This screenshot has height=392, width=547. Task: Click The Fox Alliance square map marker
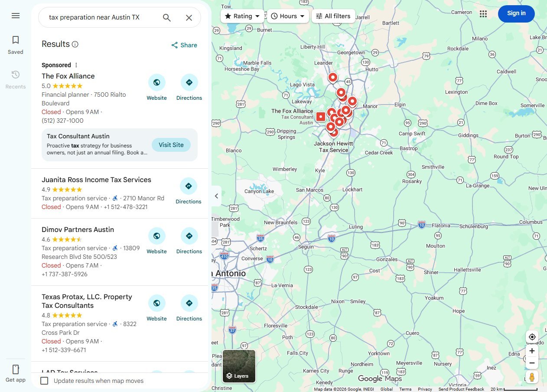(321, 117)
